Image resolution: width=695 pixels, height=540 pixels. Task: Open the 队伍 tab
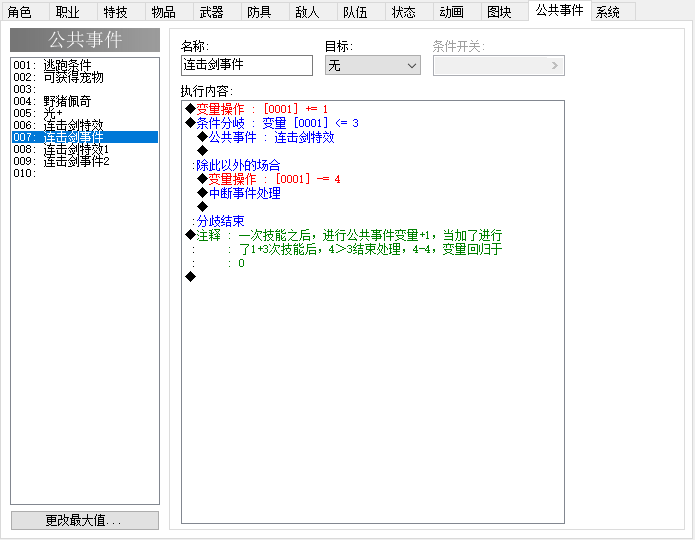pos(360,12)
